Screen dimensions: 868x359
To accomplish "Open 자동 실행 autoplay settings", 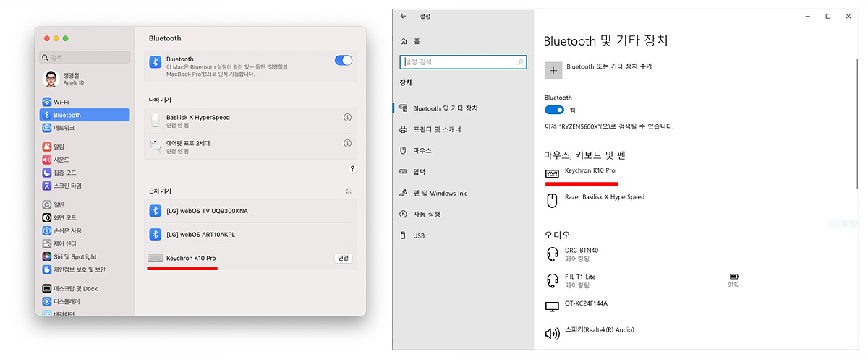I will pyautogui.click(x=420, y=215).
